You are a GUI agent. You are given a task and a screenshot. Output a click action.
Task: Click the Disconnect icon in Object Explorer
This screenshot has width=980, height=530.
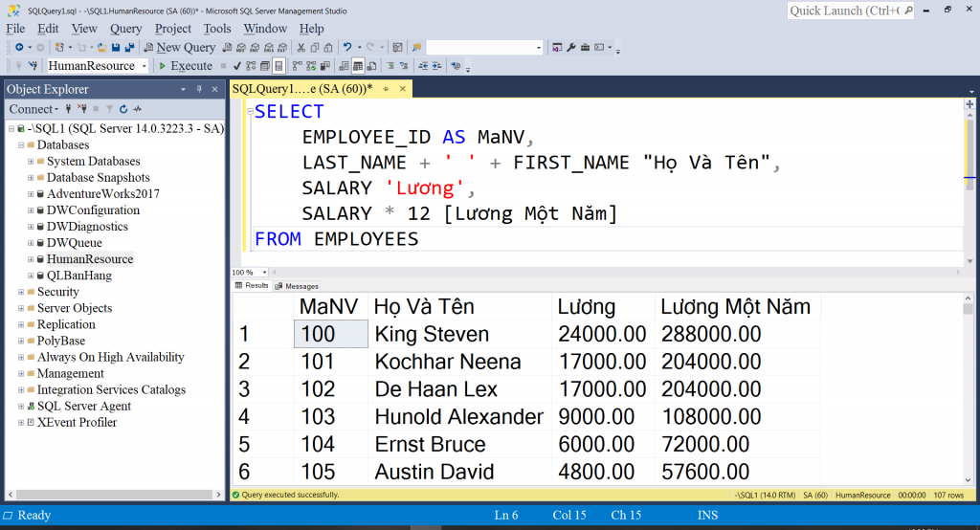(x=82, y=109)
